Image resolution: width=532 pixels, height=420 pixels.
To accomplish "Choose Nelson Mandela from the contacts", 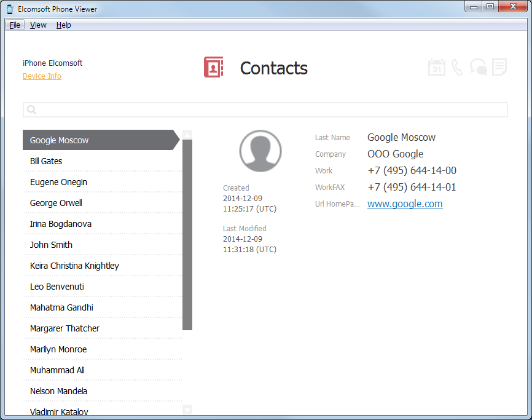I will tap(58, 391).
